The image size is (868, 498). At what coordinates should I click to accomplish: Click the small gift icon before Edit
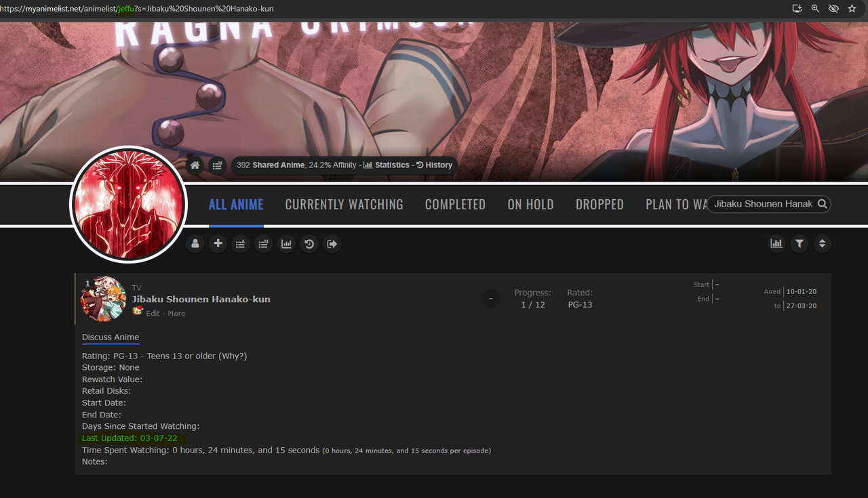click(138, 311)
